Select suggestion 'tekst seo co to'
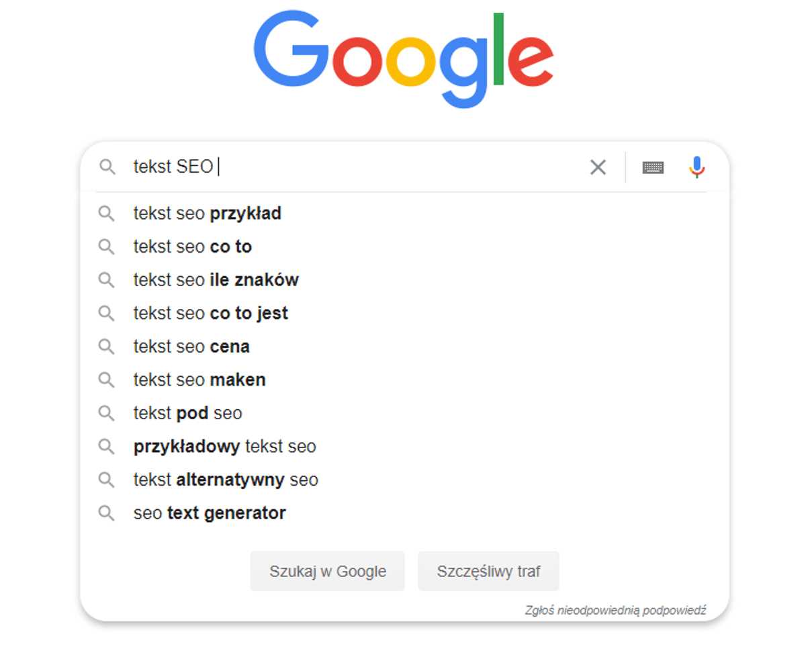The image size is (812, 655). (x=192, y=247)
